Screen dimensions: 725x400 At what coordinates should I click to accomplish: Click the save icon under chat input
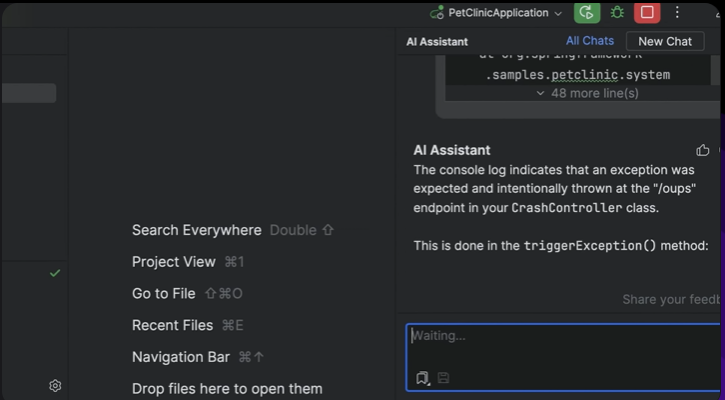point(443,378)
